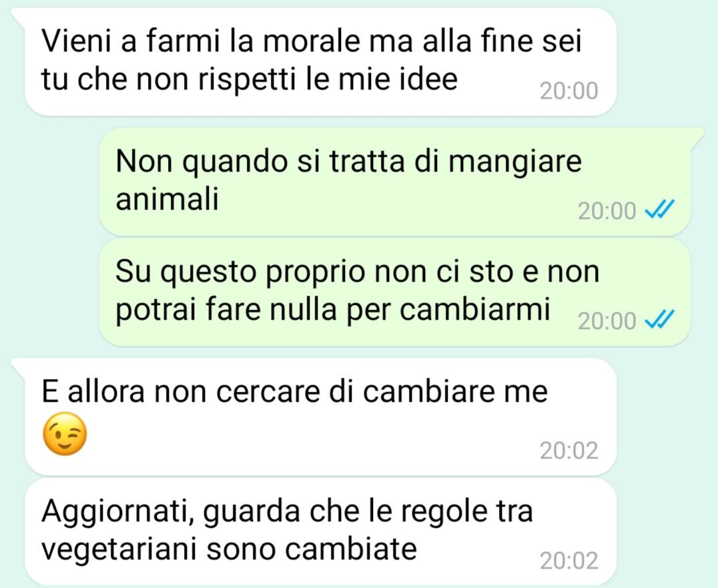Image resolution: width=718 pixels, height=588 pixels.
Task: Click 20:02 timestamp on last message
Action: [569, 561]
